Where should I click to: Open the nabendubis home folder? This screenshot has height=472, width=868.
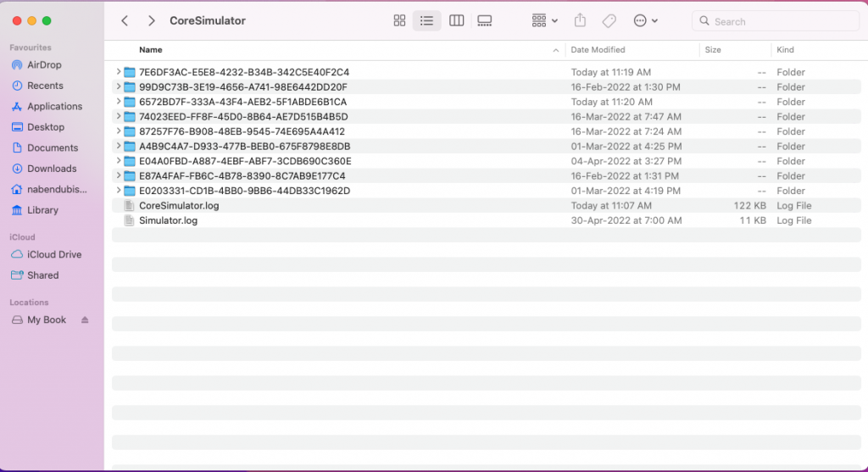pyautogui.click(x=57, y=189)
